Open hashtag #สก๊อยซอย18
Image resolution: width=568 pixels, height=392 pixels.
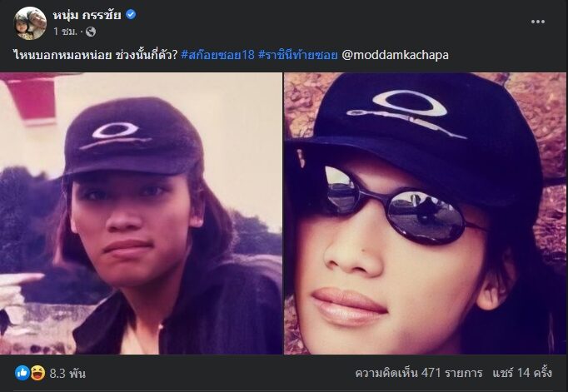[217, 55]
